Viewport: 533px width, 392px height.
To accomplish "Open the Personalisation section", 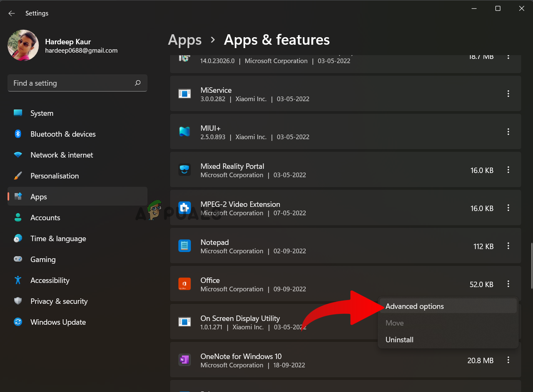I will pos(54,176).
